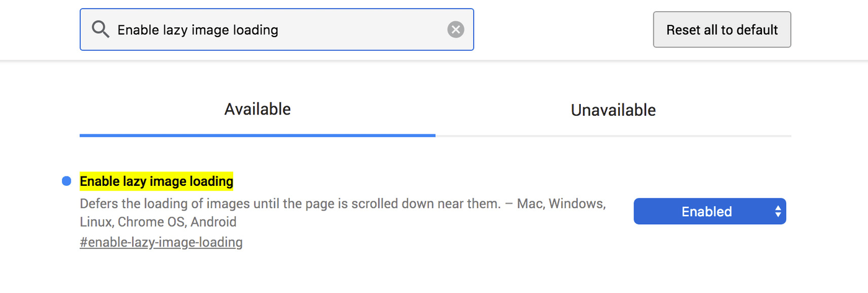The height and width of the screenshot is (293, 868).
Task: Click the typed text "Enable lazy image loading" in search box
Action: (x=198, y=30)
